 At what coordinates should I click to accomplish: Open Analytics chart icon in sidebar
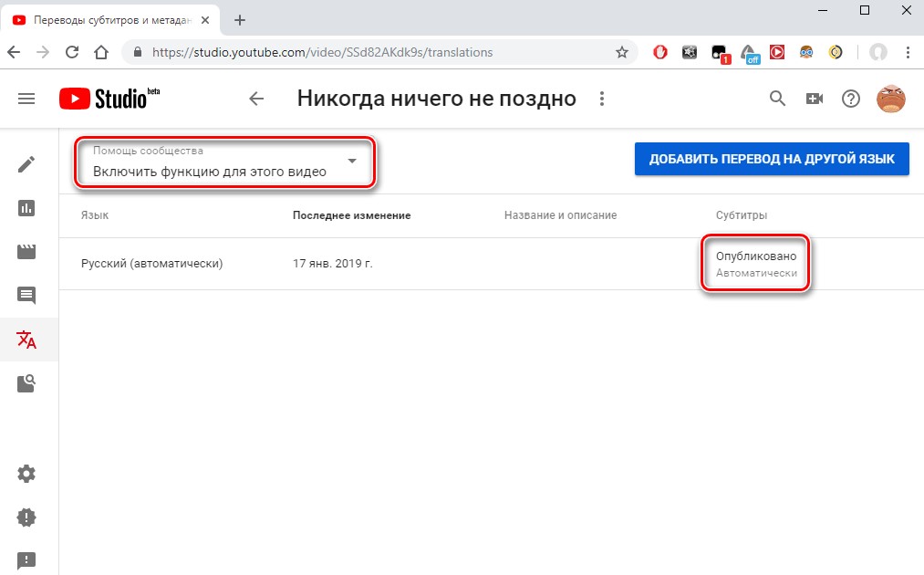[x=27, y=208]
